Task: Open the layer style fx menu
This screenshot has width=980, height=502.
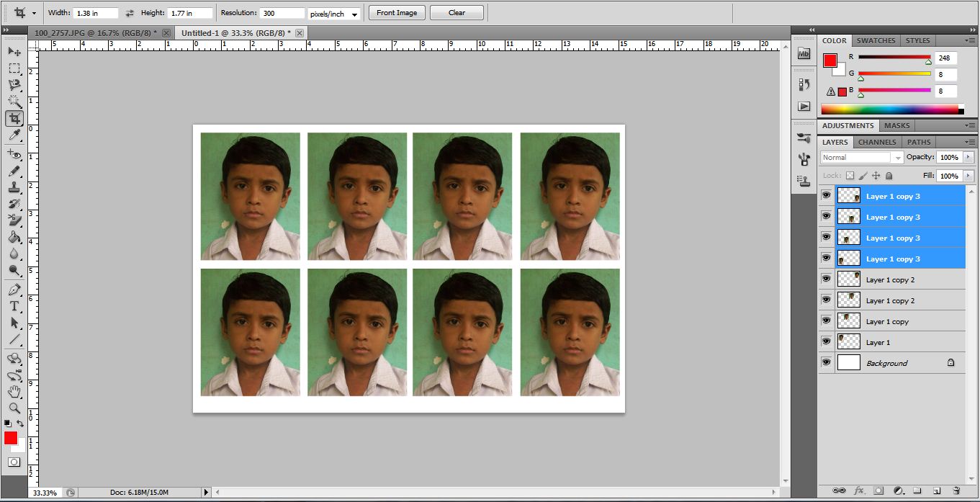Action: (x=858, y=490)
